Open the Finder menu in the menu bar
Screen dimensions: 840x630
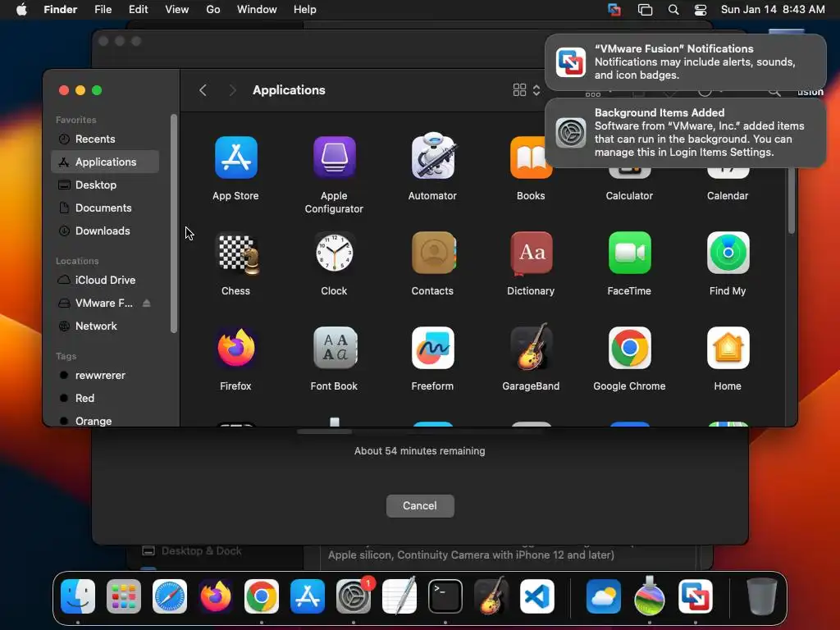(61, 10)
